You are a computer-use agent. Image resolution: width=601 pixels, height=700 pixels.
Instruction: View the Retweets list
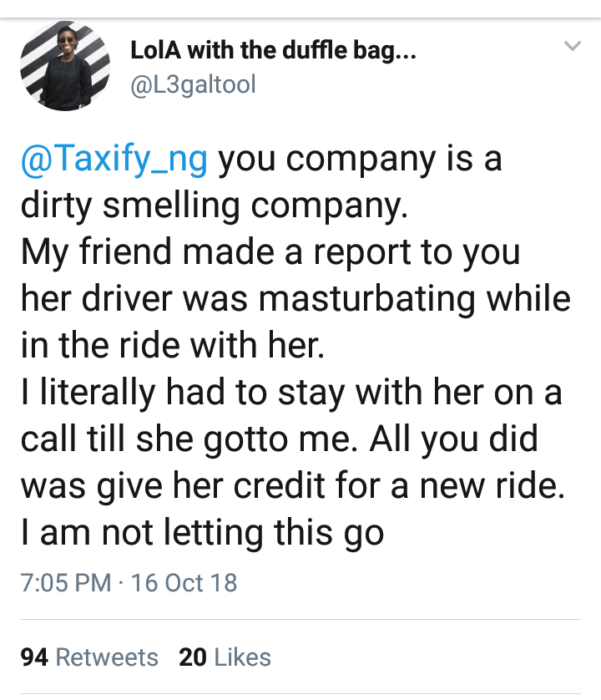coord(107,657)
